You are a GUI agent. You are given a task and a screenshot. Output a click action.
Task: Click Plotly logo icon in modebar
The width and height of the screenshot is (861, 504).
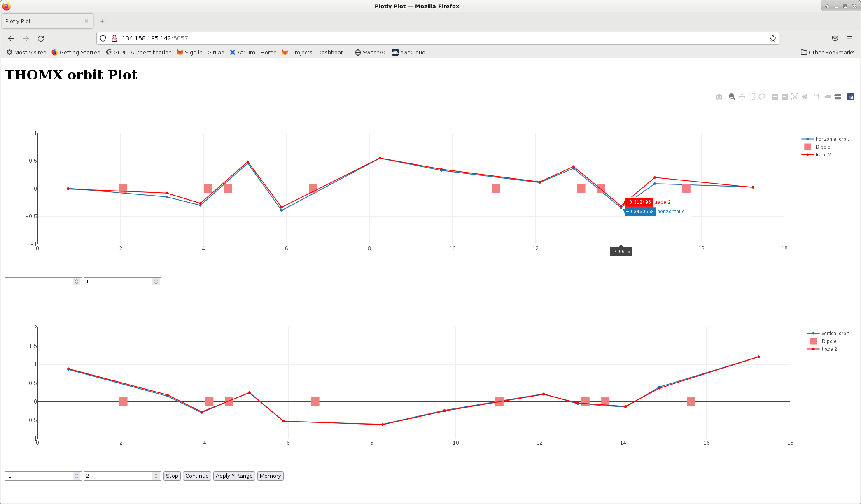tap(850, 97)
